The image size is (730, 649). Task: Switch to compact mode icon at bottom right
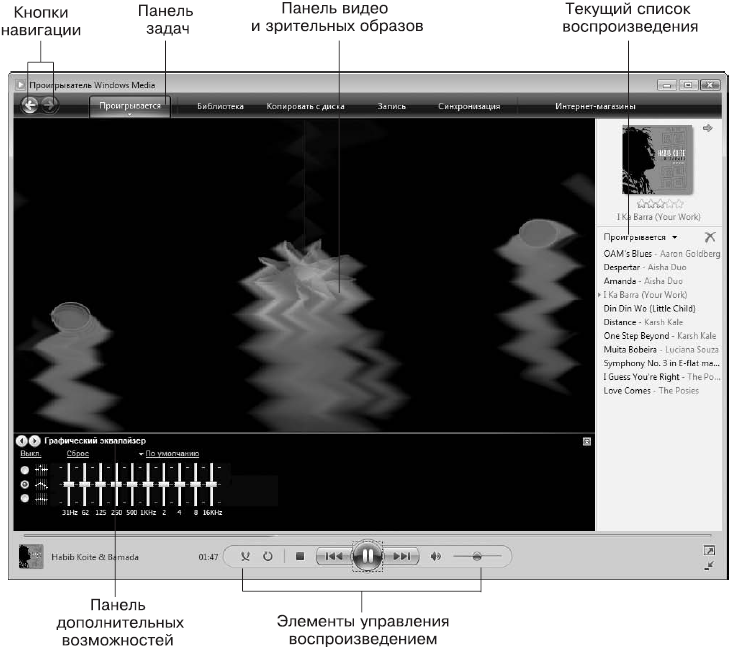[709, 566]
